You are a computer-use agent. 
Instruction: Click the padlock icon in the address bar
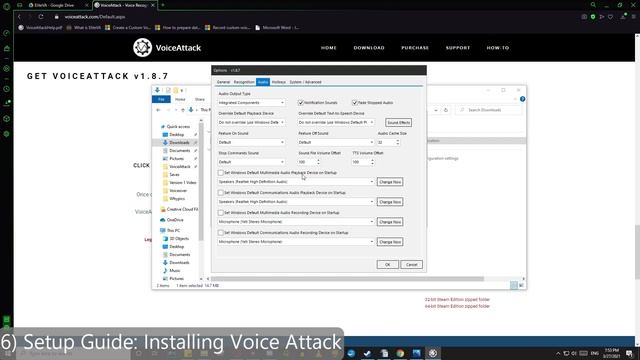[x=57, y=17]
